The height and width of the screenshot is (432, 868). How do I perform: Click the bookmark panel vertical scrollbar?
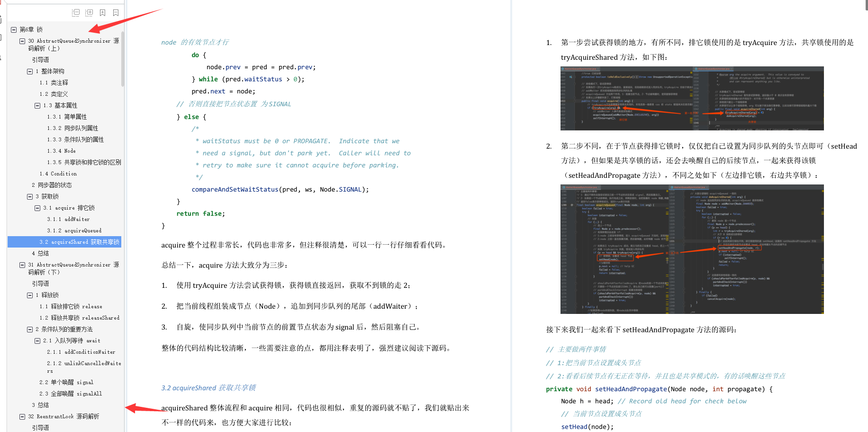coord(123,59)
